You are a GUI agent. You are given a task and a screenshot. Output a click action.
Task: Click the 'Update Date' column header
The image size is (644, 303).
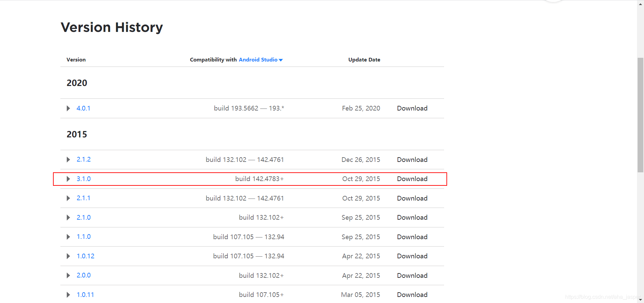364,60
